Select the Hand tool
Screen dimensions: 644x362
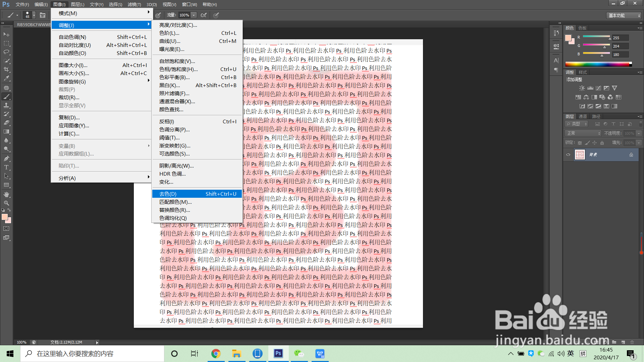[x=6, y=194]
